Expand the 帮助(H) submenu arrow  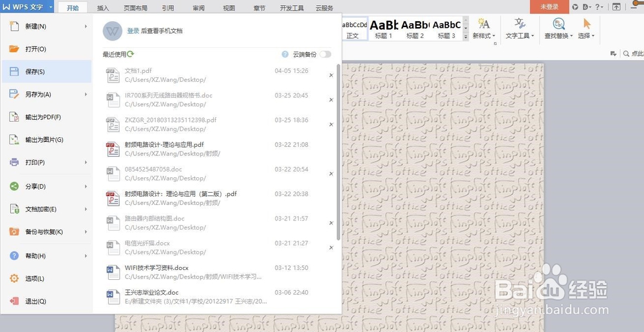click(86, 255)
